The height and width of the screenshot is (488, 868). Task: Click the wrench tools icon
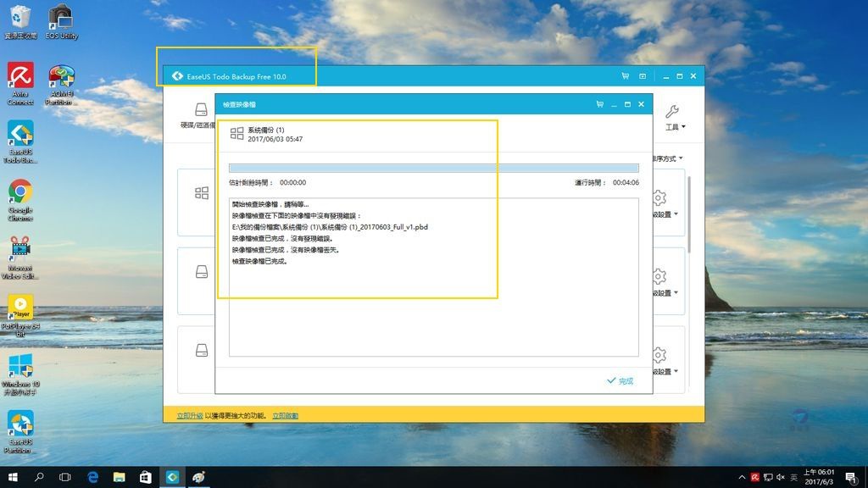point(672,111)
